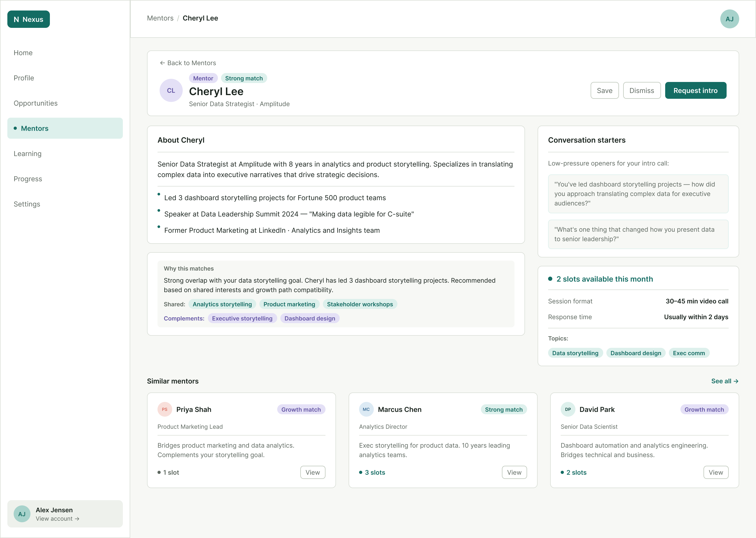Click Marcus Chen's '3 slots' indicator
Screen dimensions: 756x538
tap(372, 472)
